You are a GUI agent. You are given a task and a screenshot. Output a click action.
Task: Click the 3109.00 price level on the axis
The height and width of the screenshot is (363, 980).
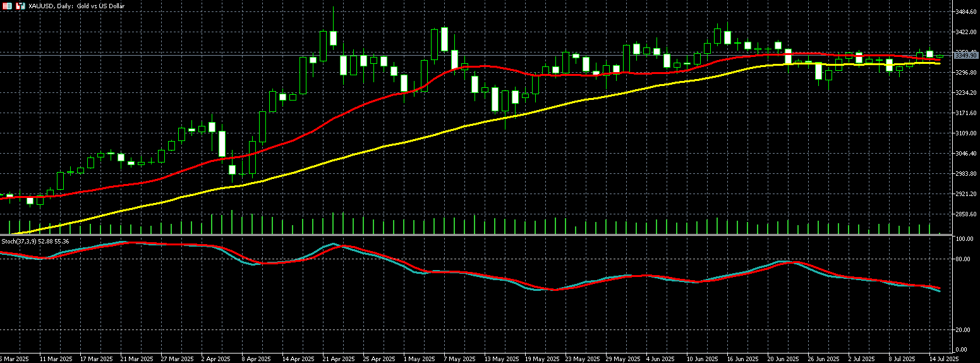[967, 133]
